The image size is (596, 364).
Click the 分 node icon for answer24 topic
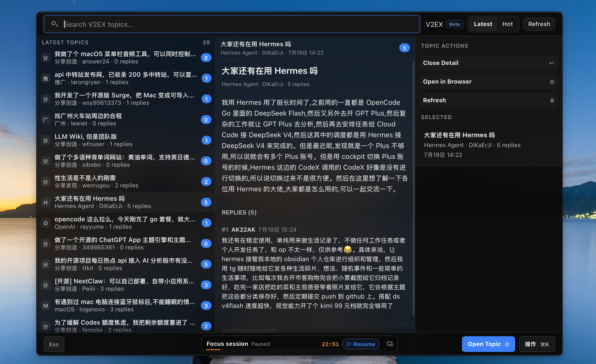[x=46, y=58]
